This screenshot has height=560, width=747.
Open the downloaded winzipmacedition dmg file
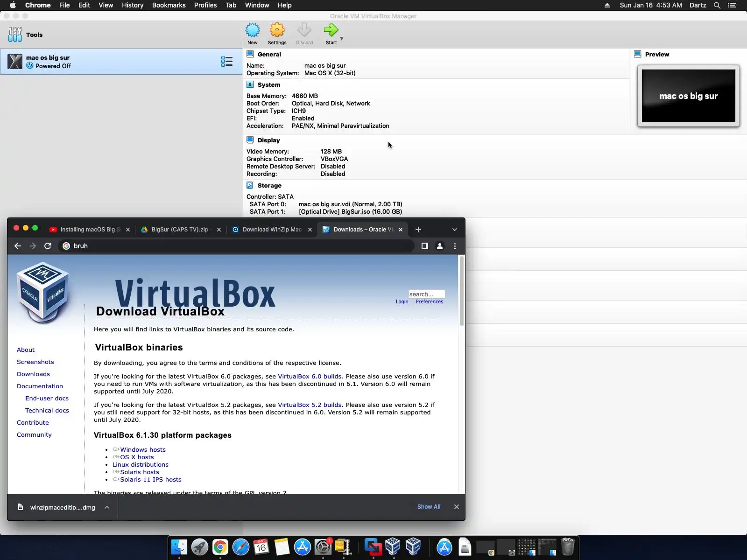(x=56, y=507)
